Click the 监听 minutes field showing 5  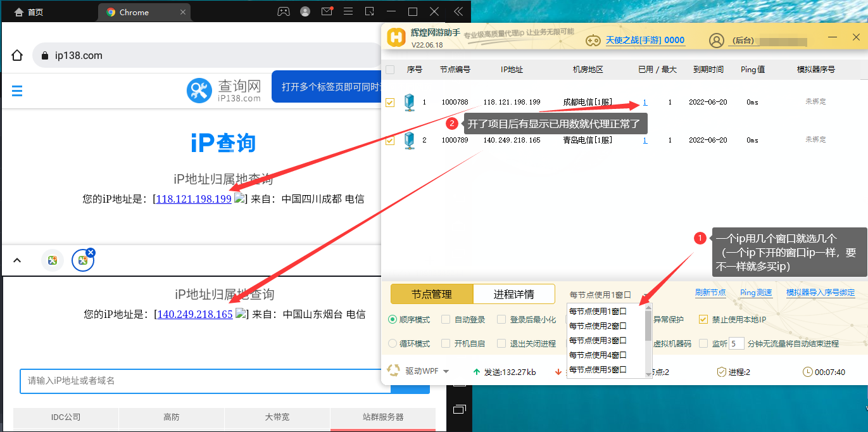736,343
